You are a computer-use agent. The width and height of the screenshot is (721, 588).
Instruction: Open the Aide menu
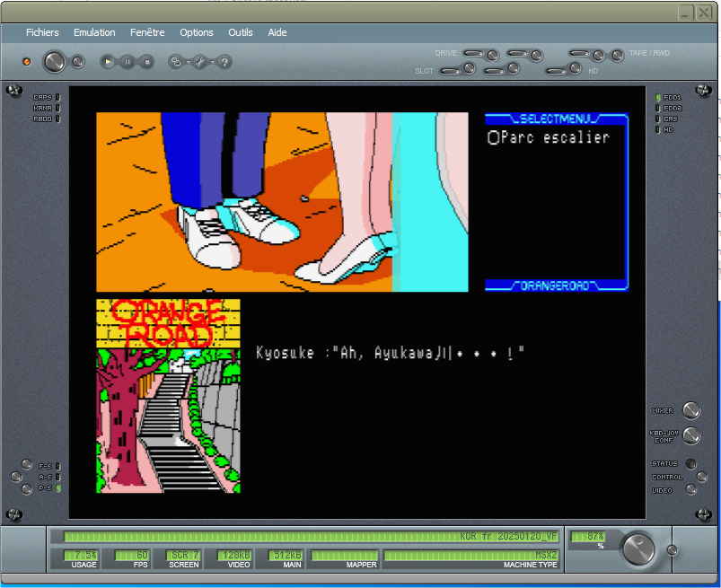(x=277, y=32)
